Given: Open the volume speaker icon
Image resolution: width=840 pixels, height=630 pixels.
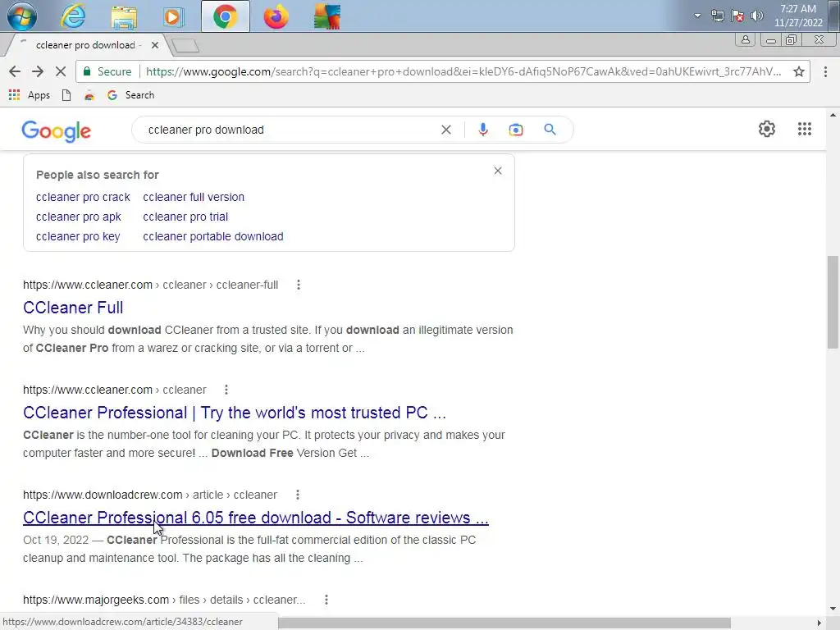Looking at the screenshot, I should (x=757, y=16).
